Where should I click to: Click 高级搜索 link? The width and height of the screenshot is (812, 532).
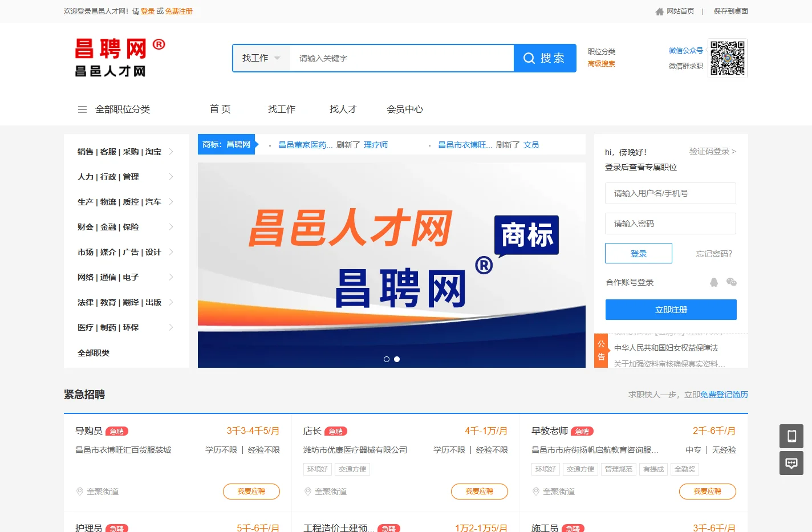(x=602, y=64)
